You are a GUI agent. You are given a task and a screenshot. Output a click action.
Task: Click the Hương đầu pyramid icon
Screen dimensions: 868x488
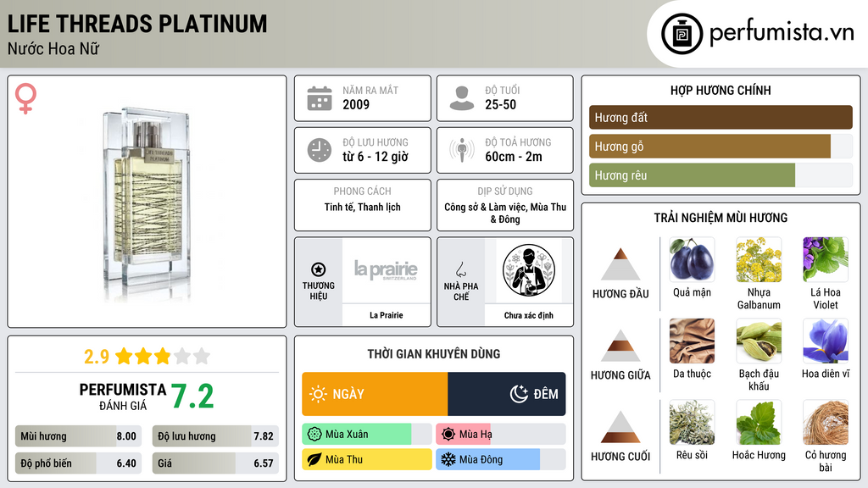coord(620,264)
